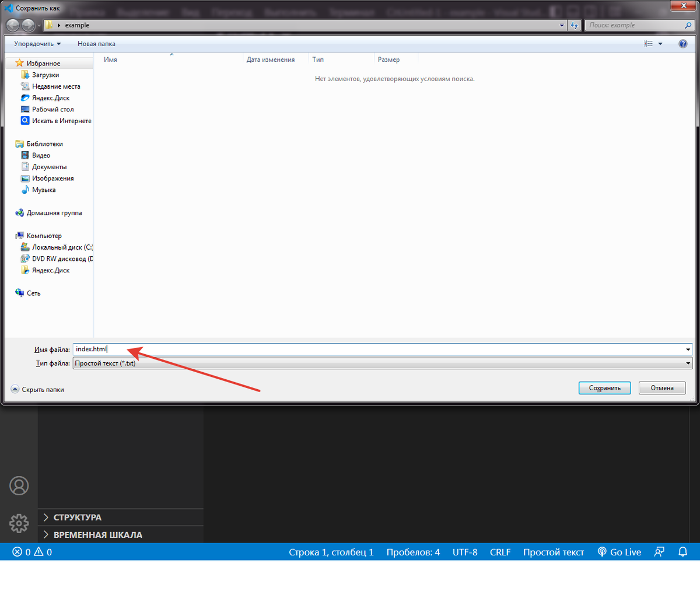Click the Новая папка button
The width and height of the screenshot is (700, 591).
[x=96, y=44]
